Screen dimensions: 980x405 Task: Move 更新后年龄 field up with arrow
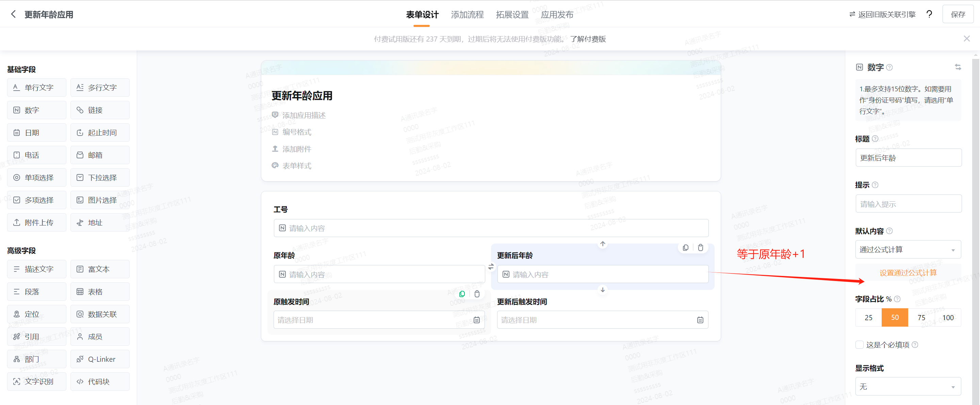(x=603, y=244)
